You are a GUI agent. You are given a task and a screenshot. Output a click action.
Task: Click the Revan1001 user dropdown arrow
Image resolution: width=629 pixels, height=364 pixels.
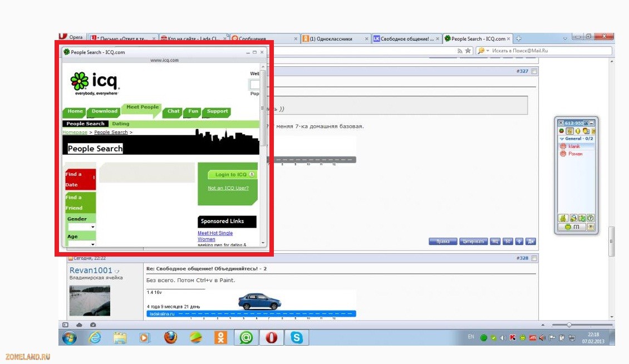[117, 271]
